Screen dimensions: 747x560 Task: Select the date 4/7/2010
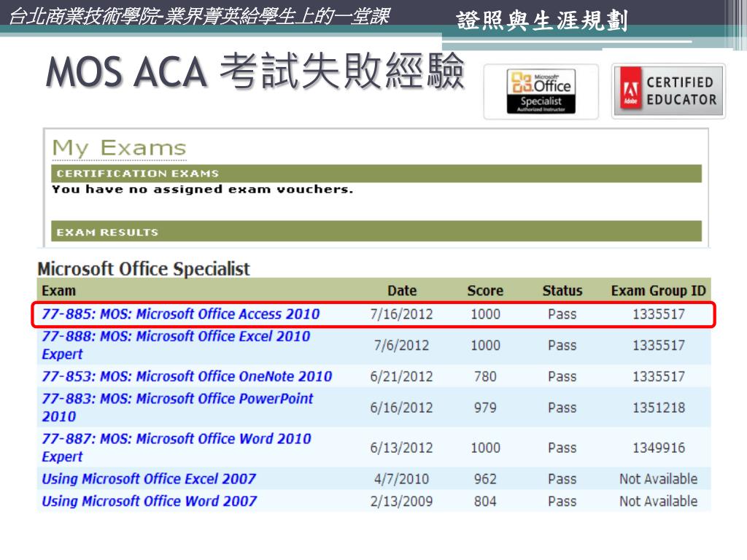[x=402, y=479]
